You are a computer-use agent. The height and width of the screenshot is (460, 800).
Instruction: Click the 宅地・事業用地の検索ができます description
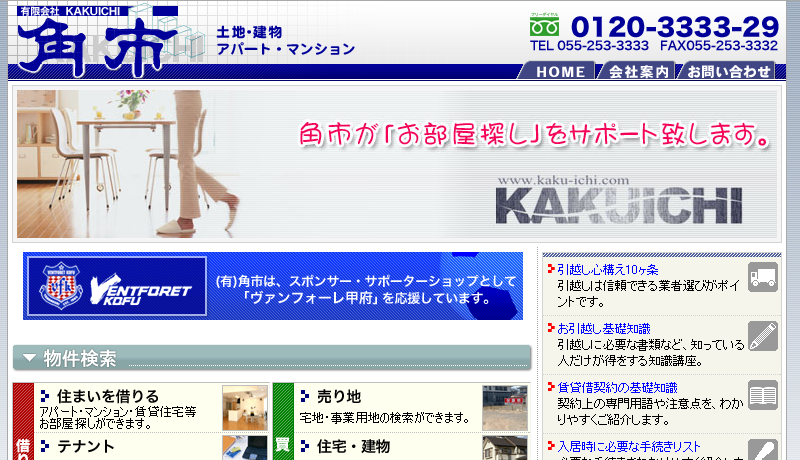pos(385,418)
